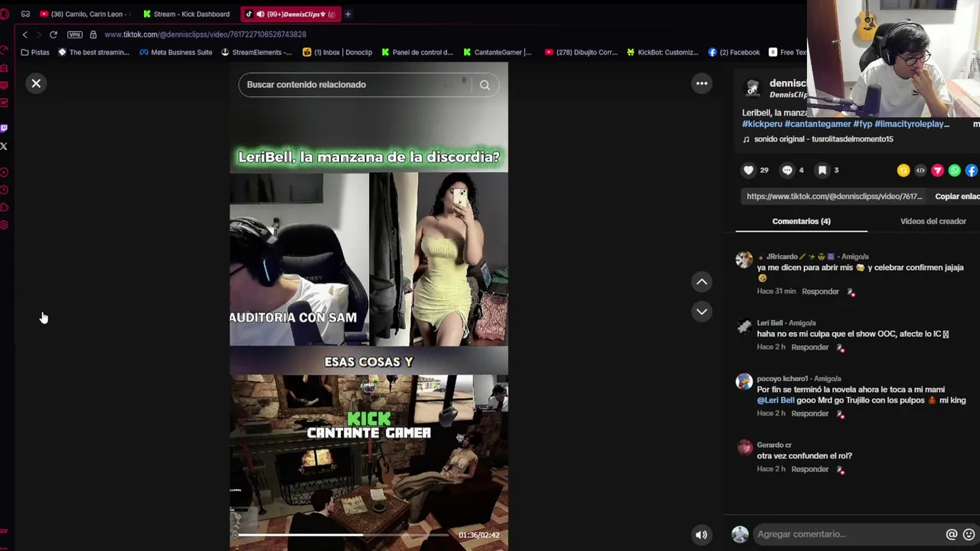Click the padlock site info icon
Image resolution: width=980 pixels, height=551 pixels.
point(93,34)
